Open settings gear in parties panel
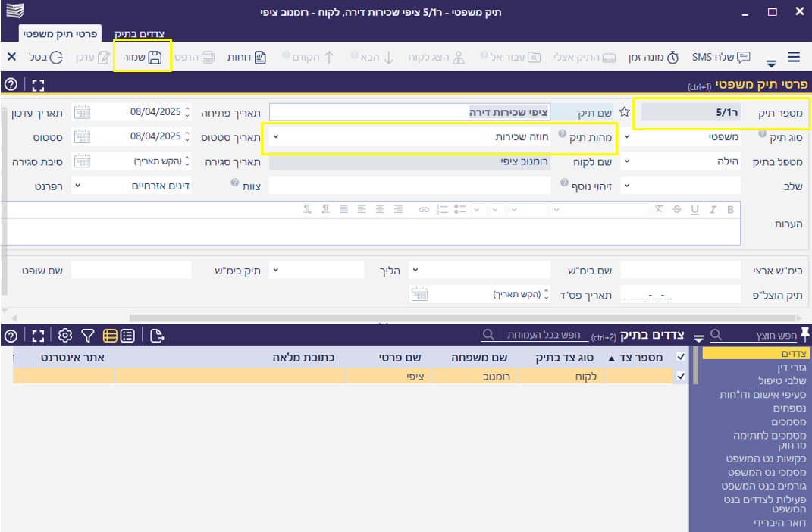The height and width of the screenshot is (532, 812). tap(65, 336)
